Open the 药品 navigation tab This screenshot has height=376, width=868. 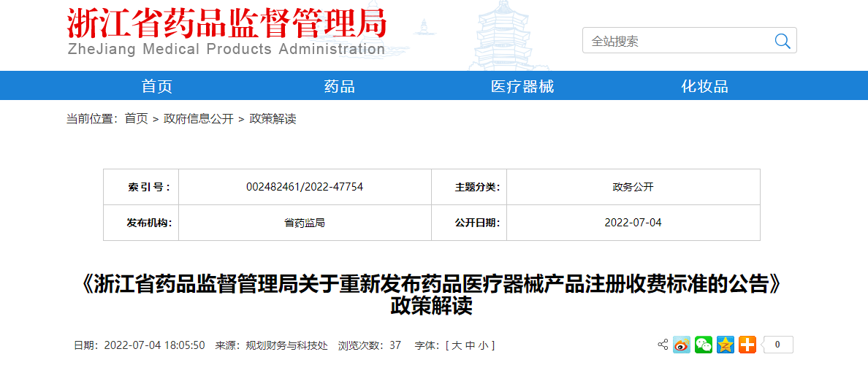(x=340, y=86)
